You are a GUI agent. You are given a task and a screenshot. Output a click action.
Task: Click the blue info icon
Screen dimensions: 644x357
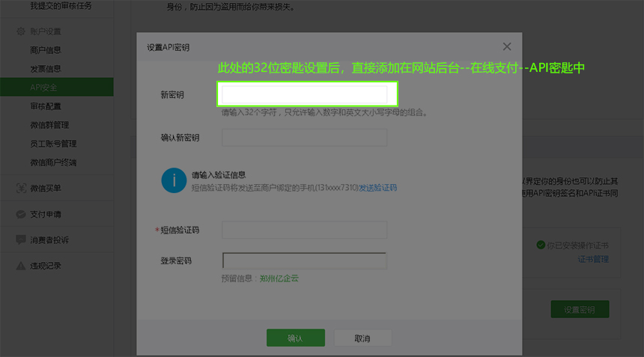tap(174, 180)
